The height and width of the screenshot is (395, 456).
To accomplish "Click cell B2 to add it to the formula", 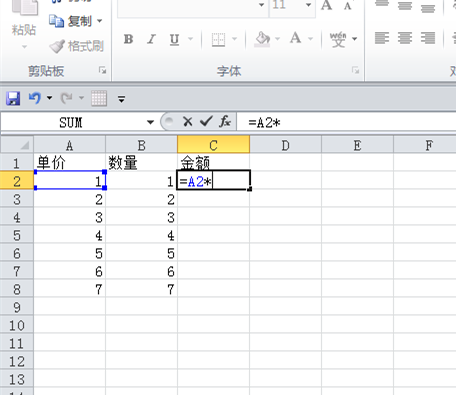I will [x=141, y=181].
